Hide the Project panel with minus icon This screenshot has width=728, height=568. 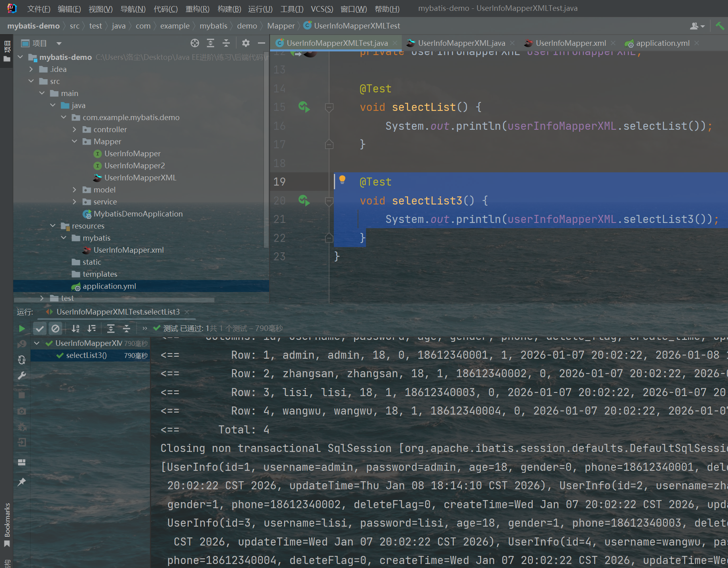point(262,43)
